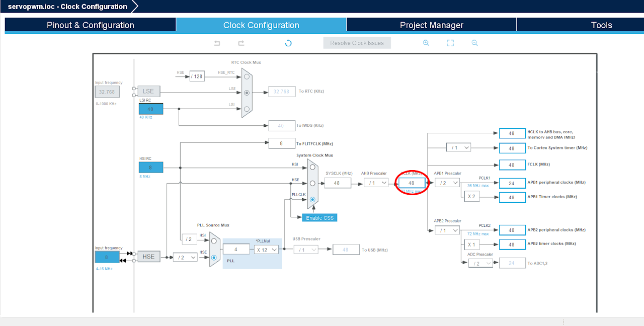Click the fit-to-screen icon
644x326 pixels.
click(x=451, y=43)
